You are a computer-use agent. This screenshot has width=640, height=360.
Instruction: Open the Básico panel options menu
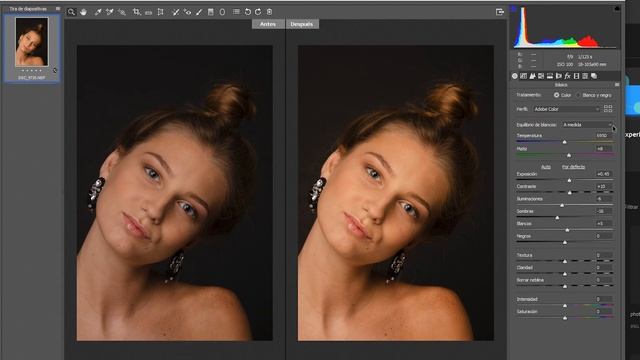coord(617,84)
